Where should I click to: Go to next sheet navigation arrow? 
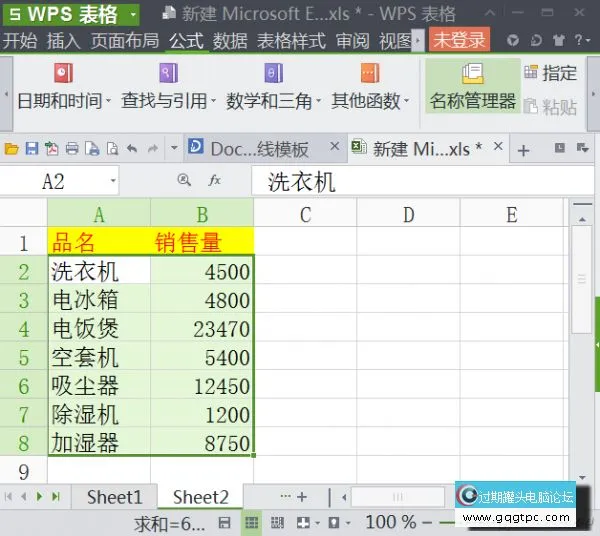pos(39,497)
